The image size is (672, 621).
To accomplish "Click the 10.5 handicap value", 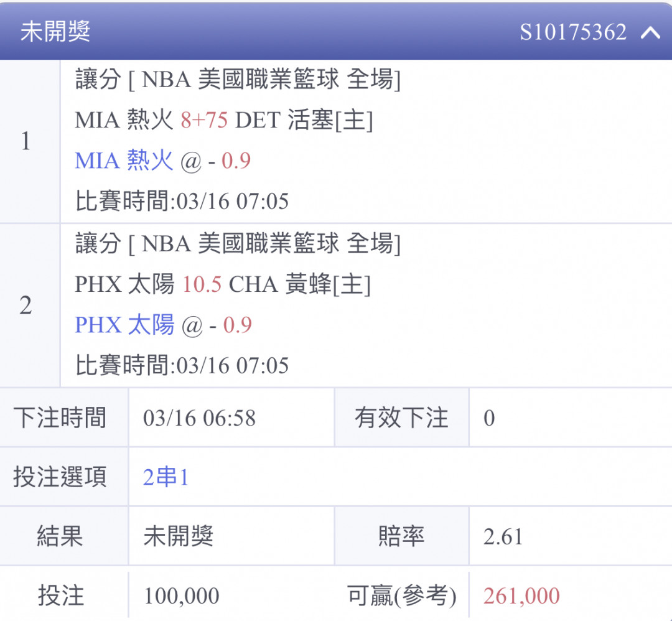I will pyautogui.click(x=202, y=284).
